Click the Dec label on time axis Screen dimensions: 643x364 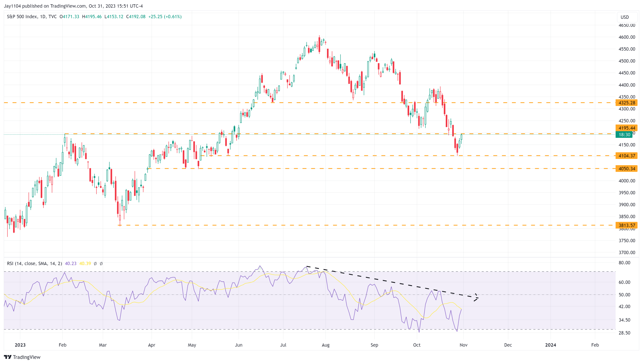pos(508,345)
